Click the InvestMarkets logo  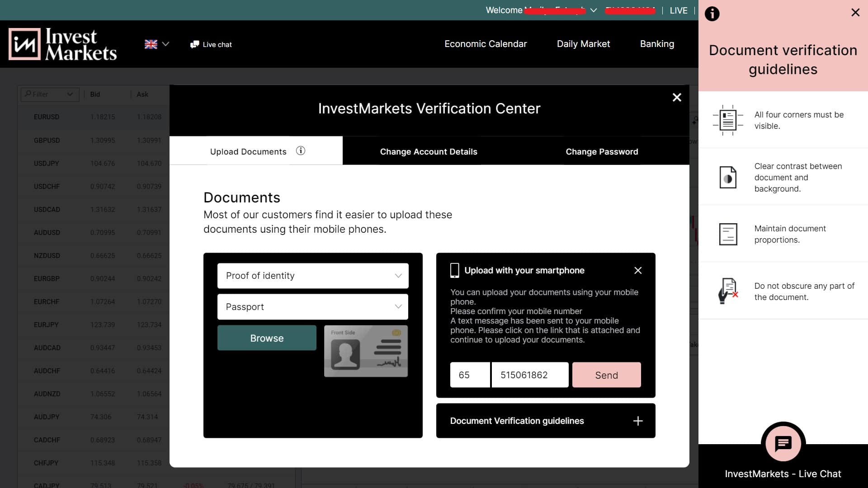62,44
